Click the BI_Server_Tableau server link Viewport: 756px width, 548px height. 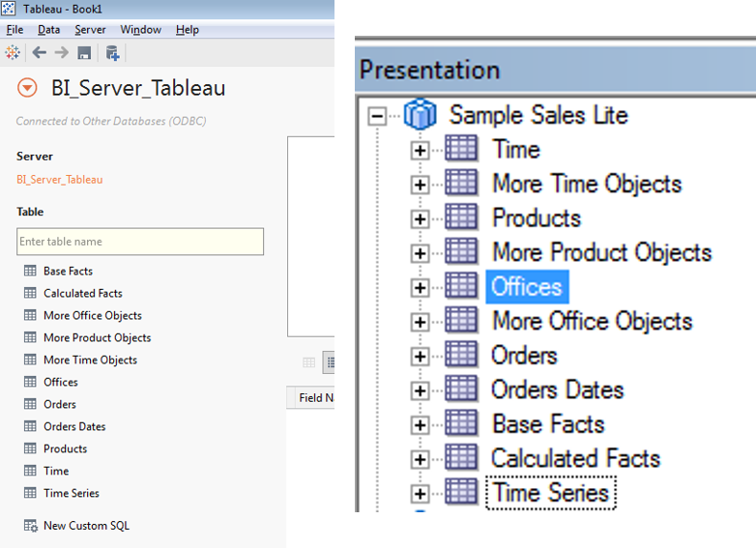[59, 179]
